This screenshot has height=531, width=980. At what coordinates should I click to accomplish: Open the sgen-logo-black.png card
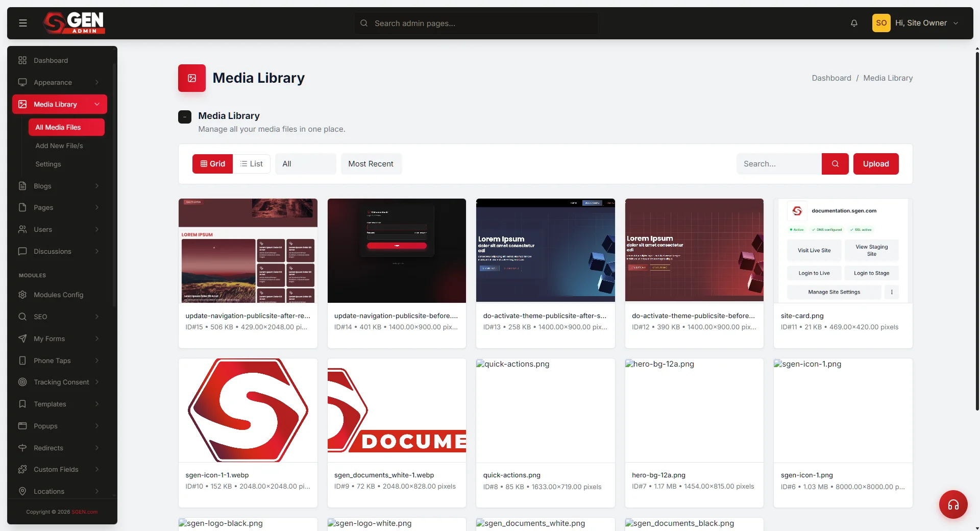click(248, 524)
